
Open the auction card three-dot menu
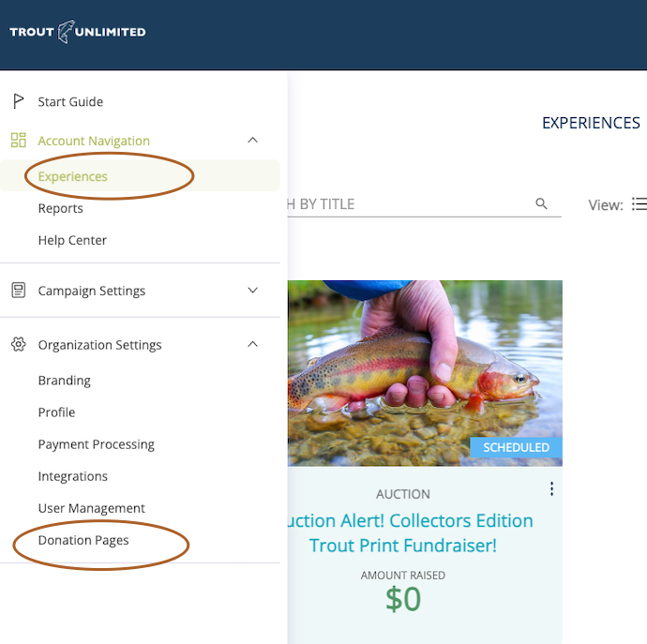(551, 489)
